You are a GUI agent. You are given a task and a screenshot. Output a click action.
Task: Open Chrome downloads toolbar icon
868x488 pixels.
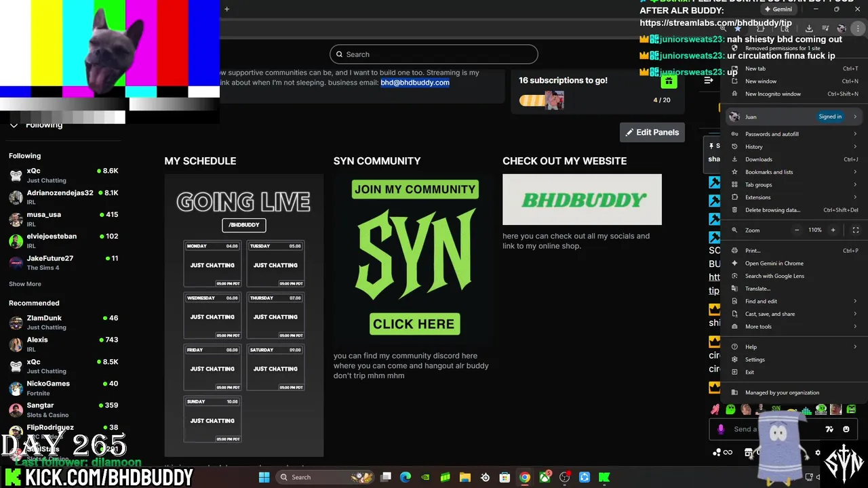click(x=809, y=28)
